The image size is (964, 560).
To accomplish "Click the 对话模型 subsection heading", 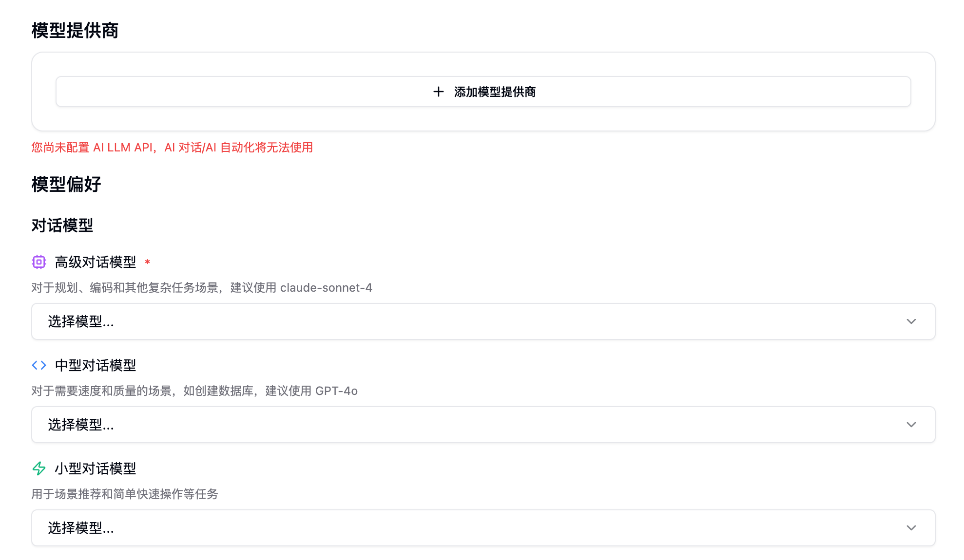I will [62, 225].
